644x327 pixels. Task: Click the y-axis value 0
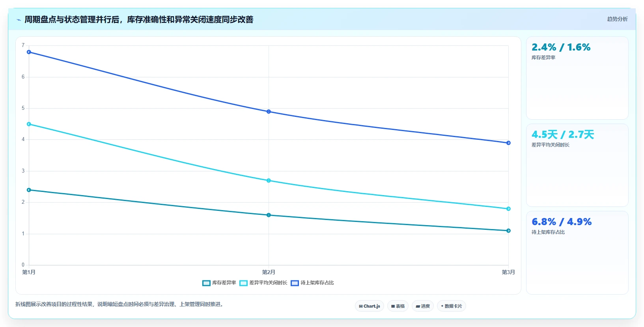point(23,265)
